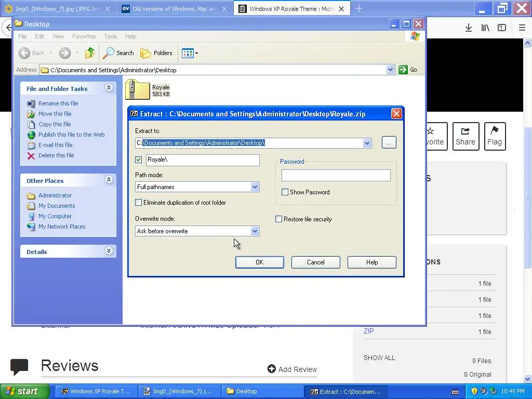Open the Views icon in the toolbar
Image resolution: width=532 pixels, height=399 pixels.
pos(187,54)
